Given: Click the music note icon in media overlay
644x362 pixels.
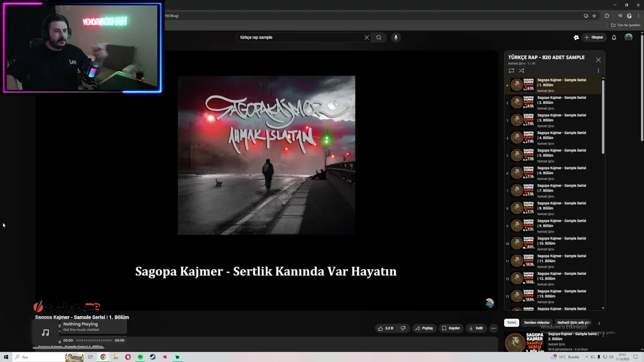Looking at the screenshot, I should tap(45, 332).
